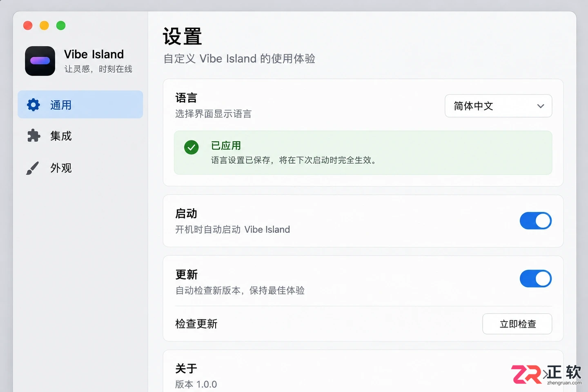
Task: Click the 选择界面显示语言 description
Action: click(213, 114)
